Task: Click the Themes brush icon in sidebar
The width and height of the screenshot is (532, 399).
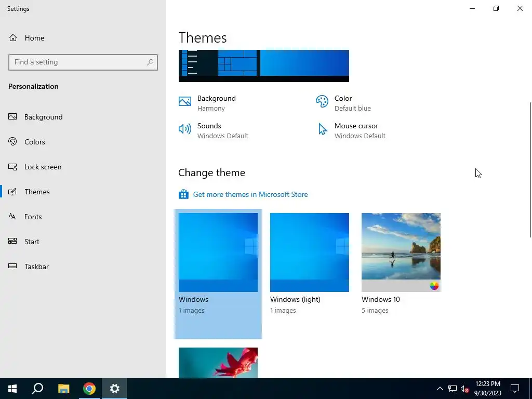Action: [12, 192]
